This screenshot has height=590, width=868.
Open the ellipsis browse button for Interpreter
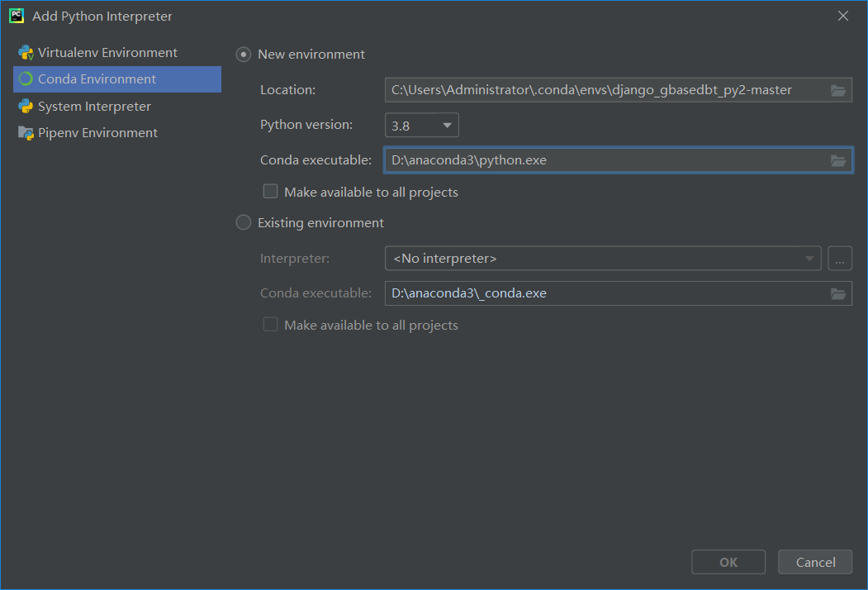tap(840, 258)
